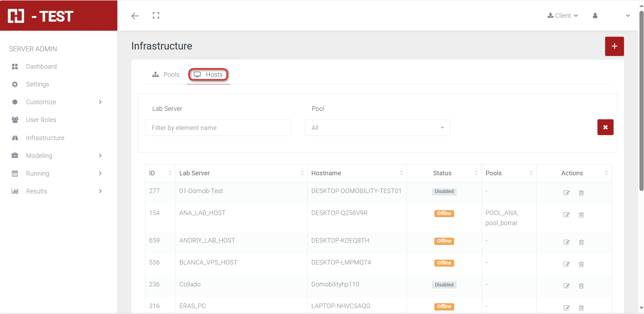Sort the table by Status column
This screenshot has height=314, width=644.
pos(442,173)
